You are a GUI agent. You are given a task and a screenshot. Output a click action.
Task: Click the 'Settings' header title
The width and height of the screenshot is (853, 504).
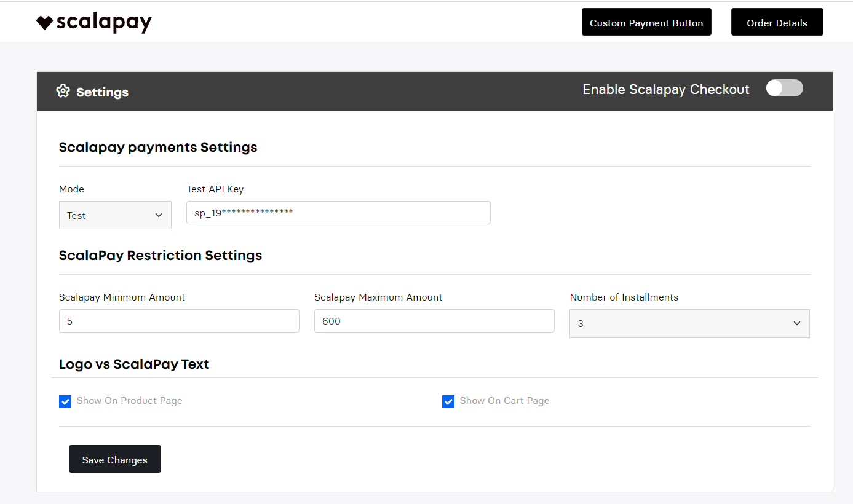click(x=102, y=92)
